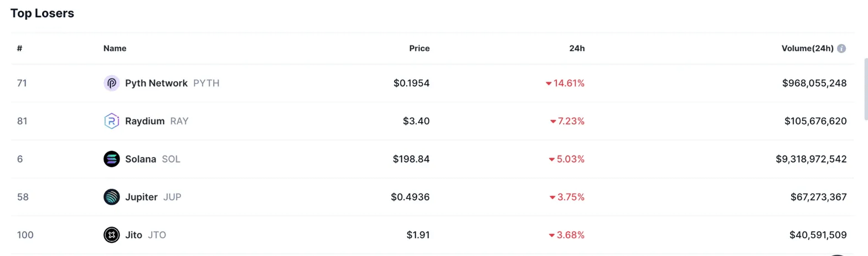
Task: Click Solana's $198.84 price cell
Action: point(411,159)
